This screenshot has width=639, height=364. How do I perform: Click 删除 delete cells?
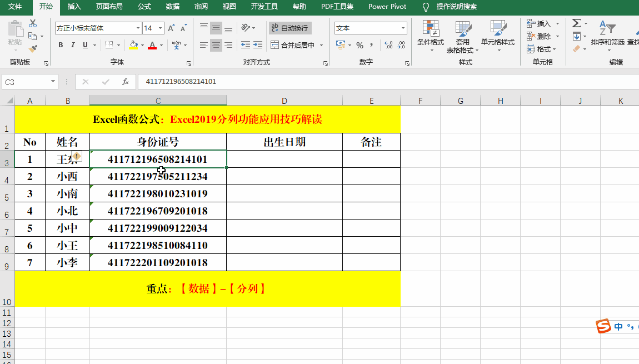pos(539,36)
